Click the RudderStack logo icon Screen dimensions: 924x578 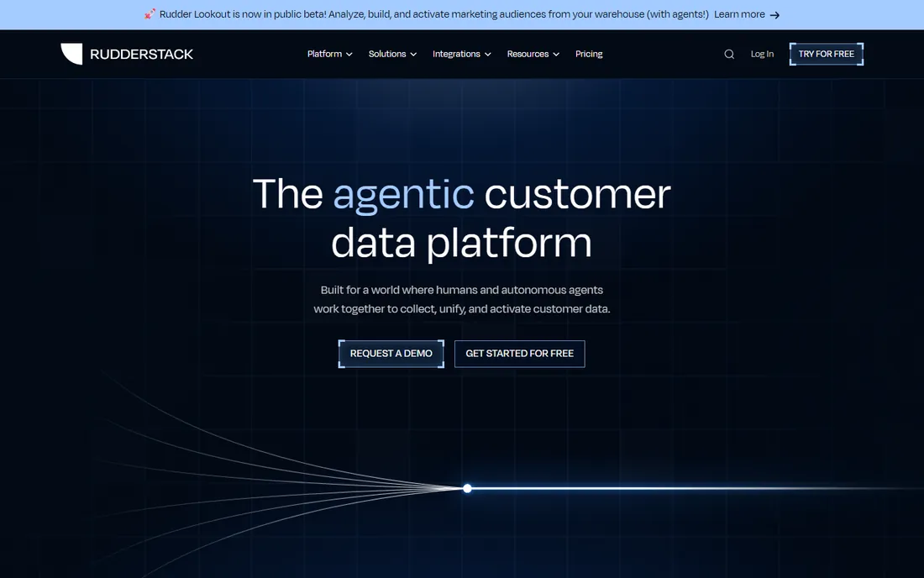click(72, 54)
